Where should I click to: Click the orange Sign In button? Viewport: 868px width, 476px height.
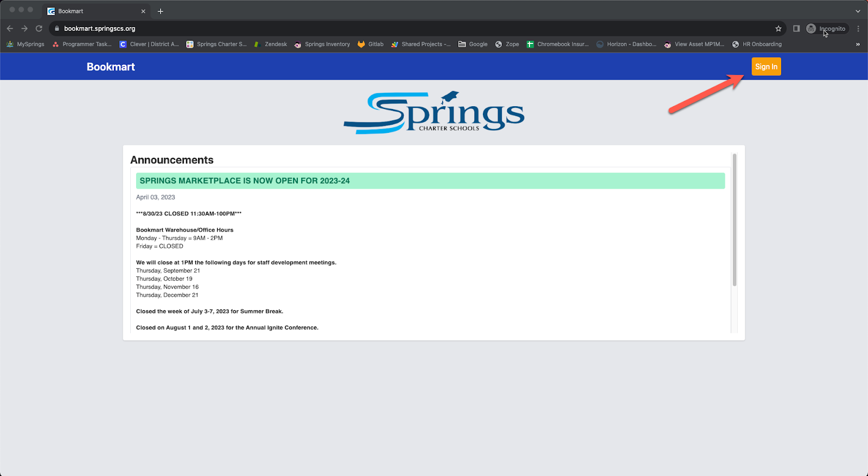pos(766,67)
